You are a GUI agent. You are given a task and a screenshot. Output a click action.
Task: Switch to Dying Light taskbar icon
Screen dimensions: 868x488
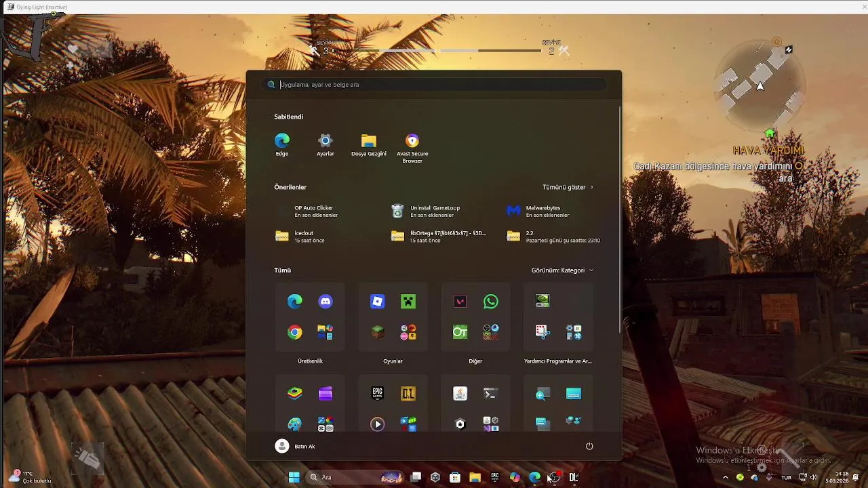point(574,477)
